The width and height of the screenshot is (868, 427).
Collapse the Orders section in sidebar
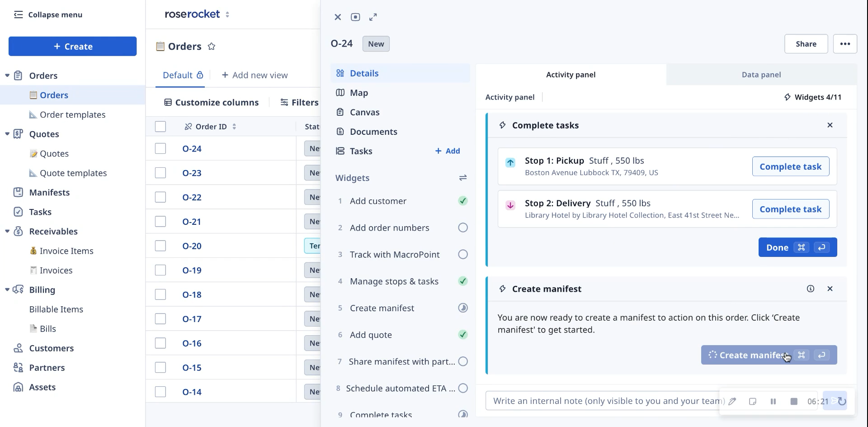click(x=7, y=76)
